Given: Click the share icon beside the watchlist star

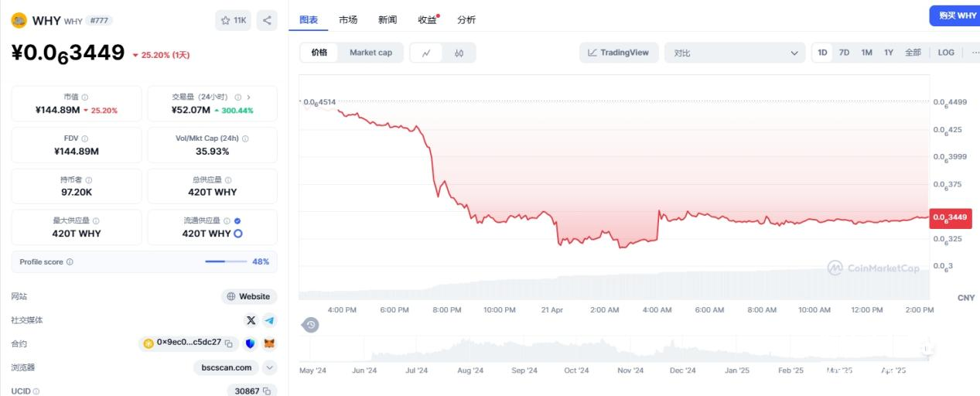Looking at the screenshot, I should (267, 20).
